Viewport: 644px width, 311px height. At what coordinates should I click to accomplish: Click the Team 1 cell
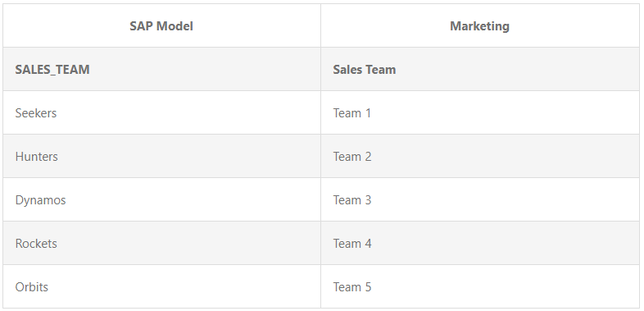pyautogui.click(x=479, y=112)
